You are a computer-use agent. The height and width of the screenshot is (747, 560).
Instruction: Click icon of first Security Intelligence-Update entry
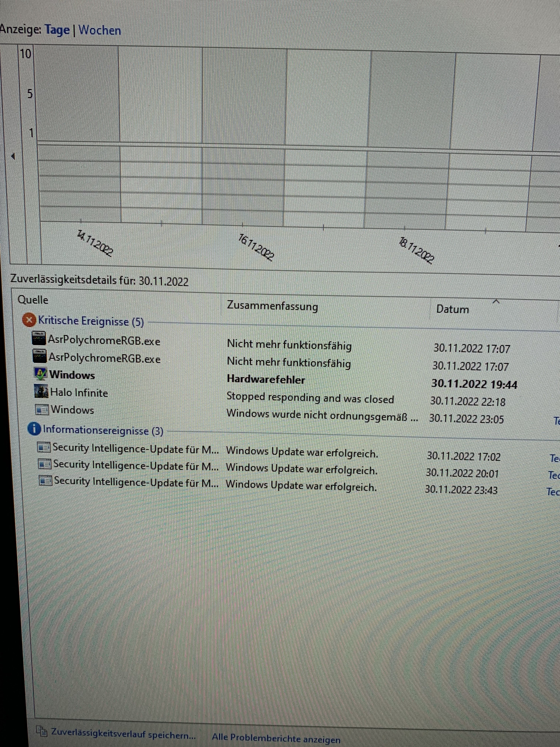(x=44, y=447)
